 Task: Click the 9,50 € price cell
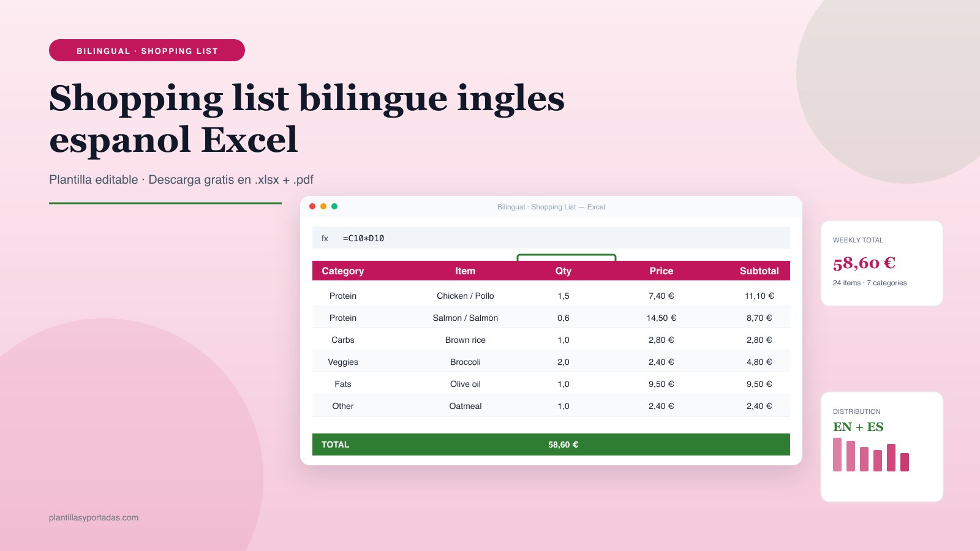(x=661, y=384)
